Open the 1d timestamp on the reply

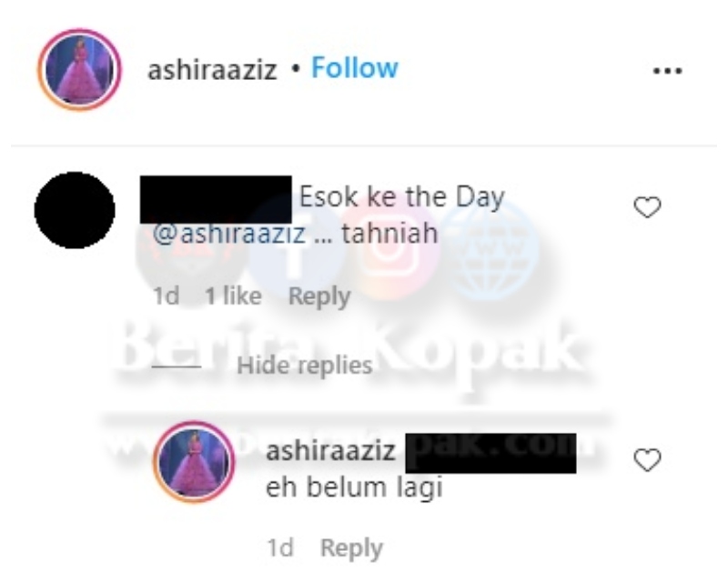pyautogui.click(x=280, y=548)
